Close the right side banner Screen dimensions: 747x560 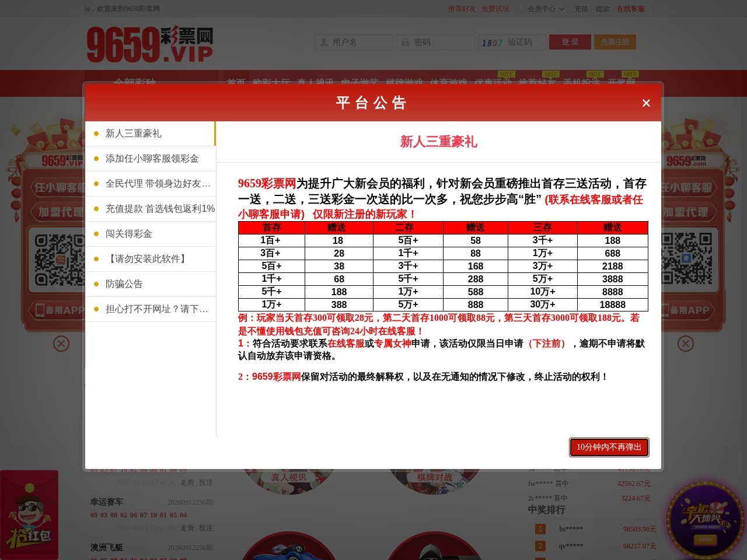pyautogui.click(x=686, y=344)
